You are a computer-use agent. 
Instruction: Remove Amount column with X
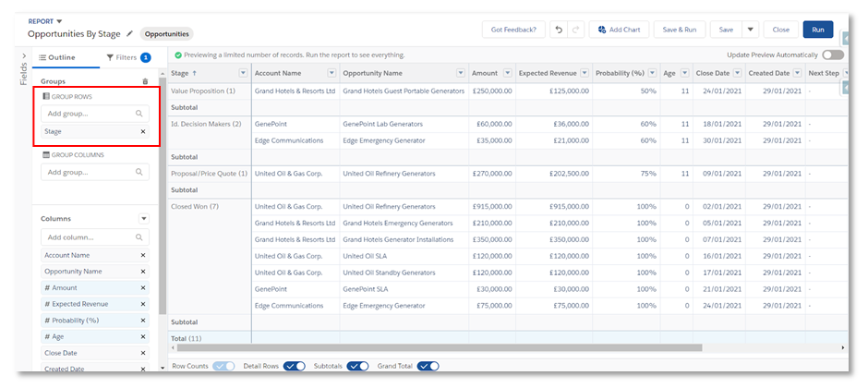(x=143, y=288)
